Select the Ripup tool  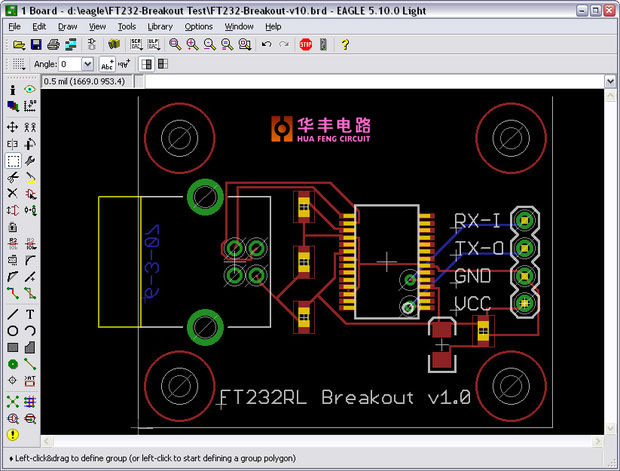[30, 293]
